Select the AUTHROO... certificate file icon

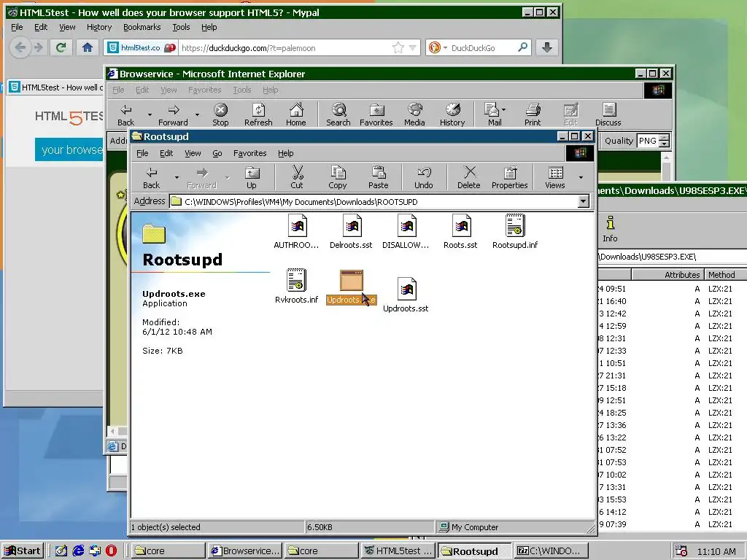click(x=297, y=232)
